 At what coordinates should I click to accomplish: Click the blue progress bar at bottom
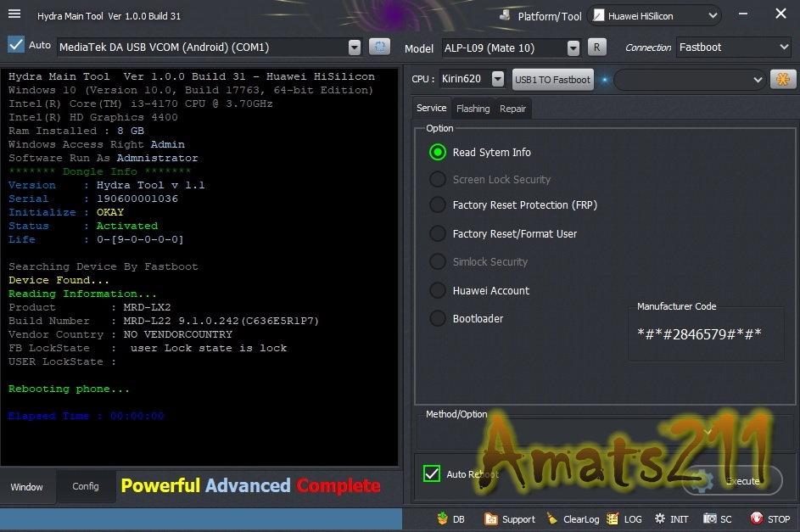pos(201,518)
